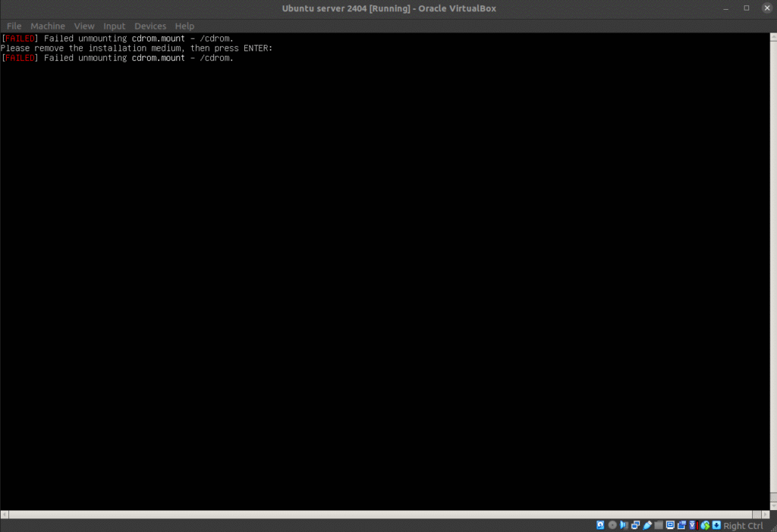Click the Right Ctrl host key label
This screenshot has height=532, width=777.
coord(743,526)
